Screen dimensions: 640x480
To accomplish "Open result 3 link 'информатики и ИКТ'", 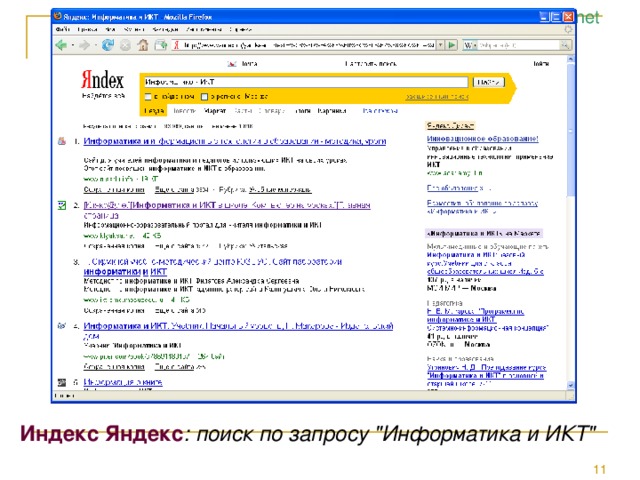I will (x=125, y=271).
